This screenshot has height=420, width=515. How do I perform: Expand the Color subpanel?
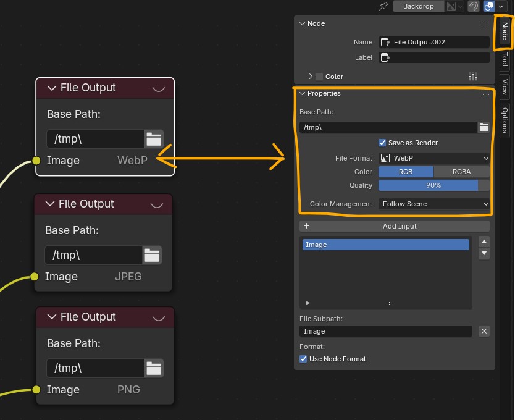point(311,77)
